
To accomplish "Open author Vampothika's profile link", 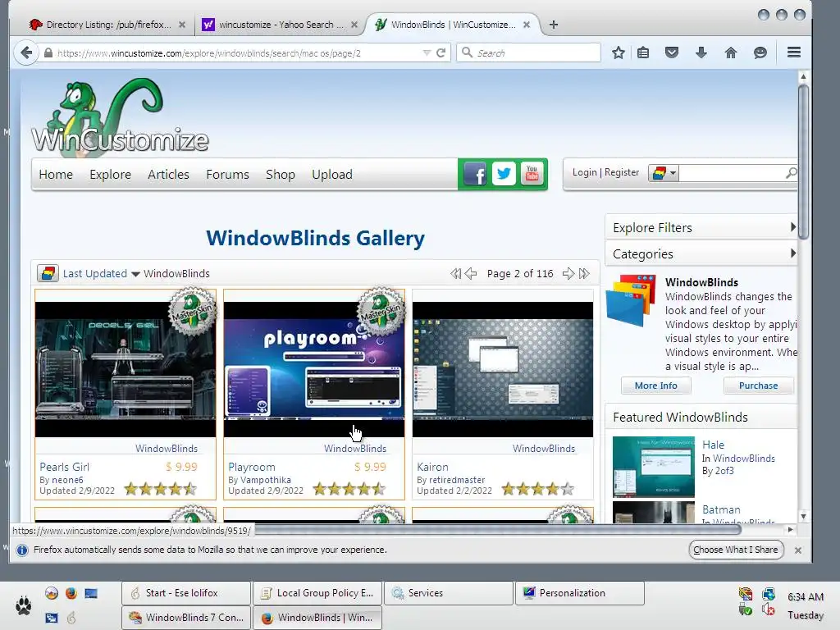I will [266, 480].
